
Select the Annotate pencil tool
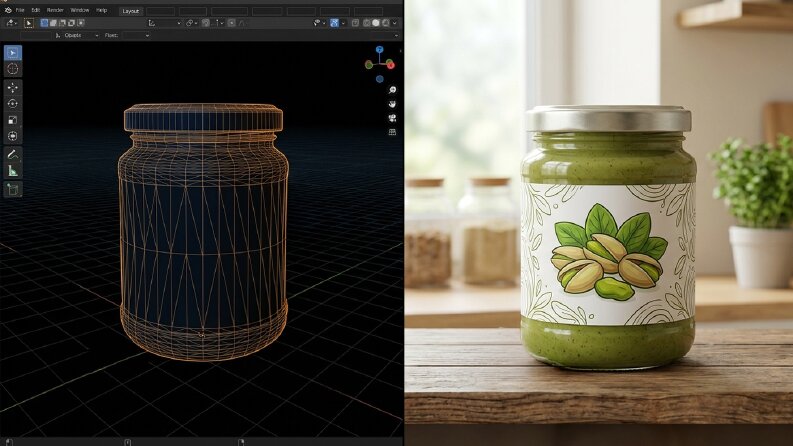tap(13, 155)
